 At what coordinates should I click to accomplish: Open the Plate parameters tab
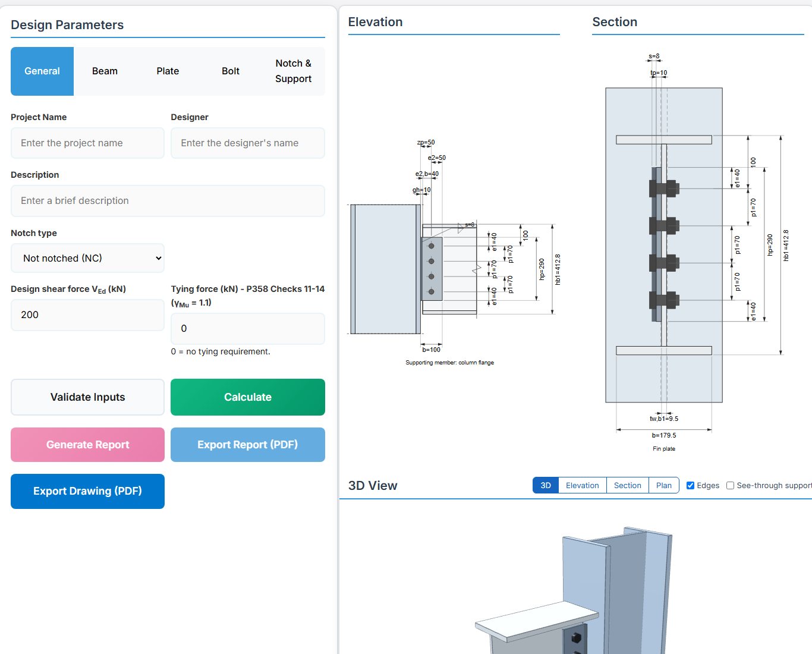coord(168,71)
